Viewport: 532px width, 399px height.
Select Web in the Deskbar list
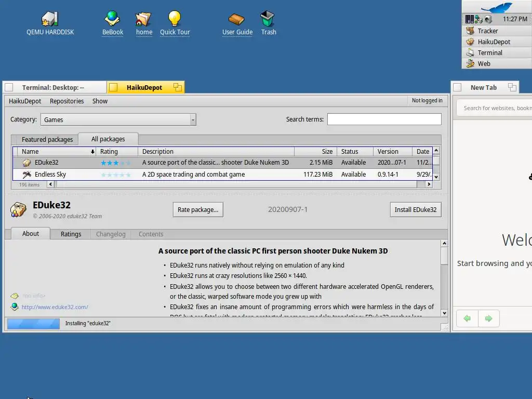[x=497, y=63]
